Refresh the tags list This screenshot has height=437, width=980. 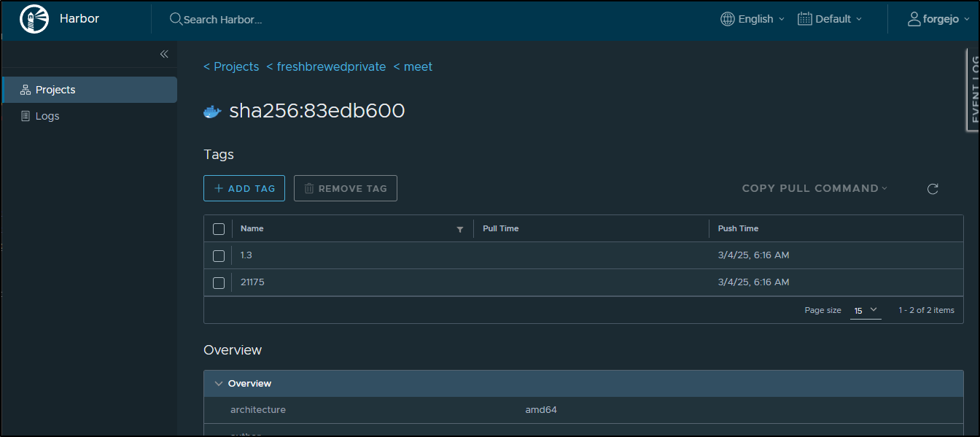pyautogui.click(x=933, y=189)
